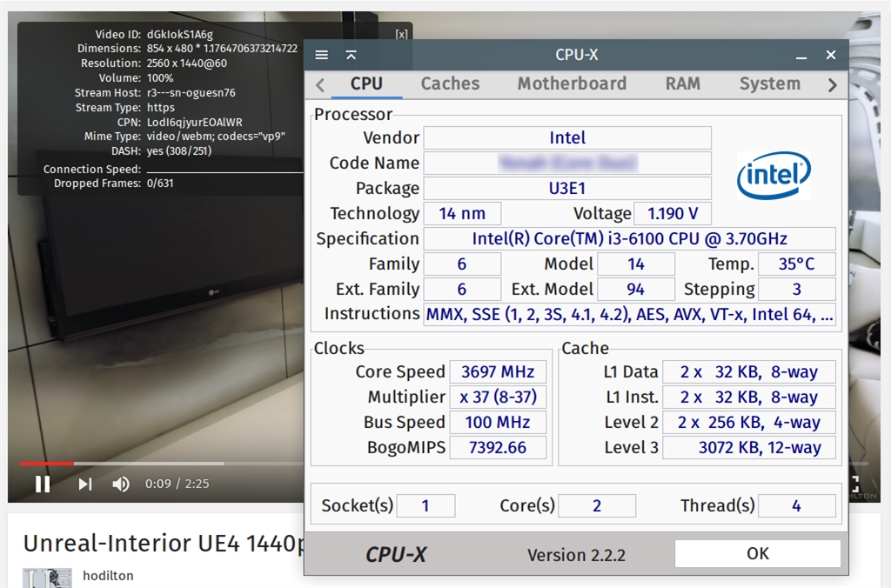
Task: Click the blurred Code Name field
Action: [567, 163]
